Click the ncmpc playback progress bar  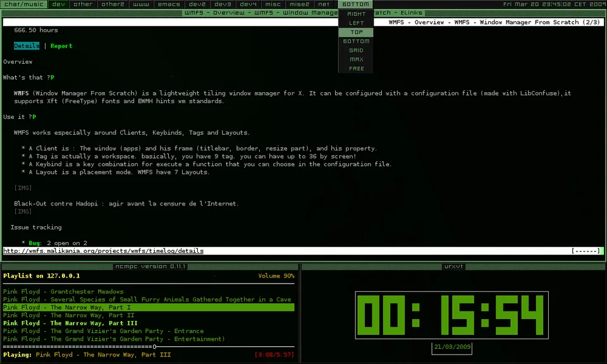click(x=149, y=346)
